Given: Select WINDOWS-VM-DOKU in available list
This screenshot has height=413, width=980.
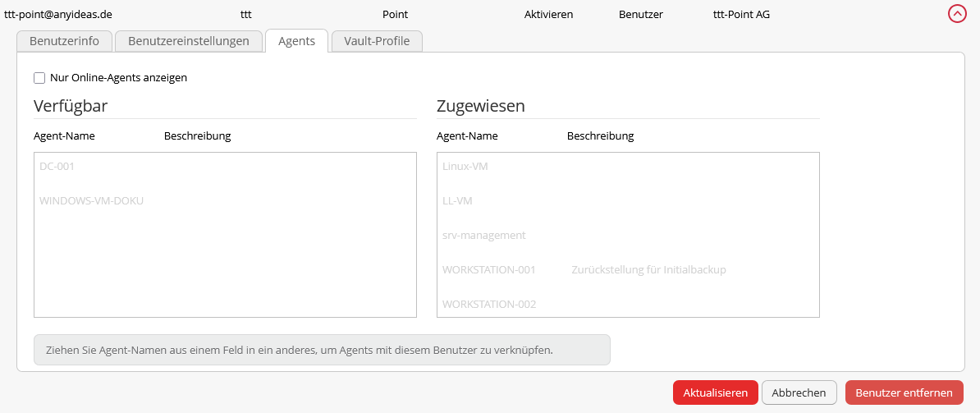Looking at the screenshot, I should click(x=91, y=201).
